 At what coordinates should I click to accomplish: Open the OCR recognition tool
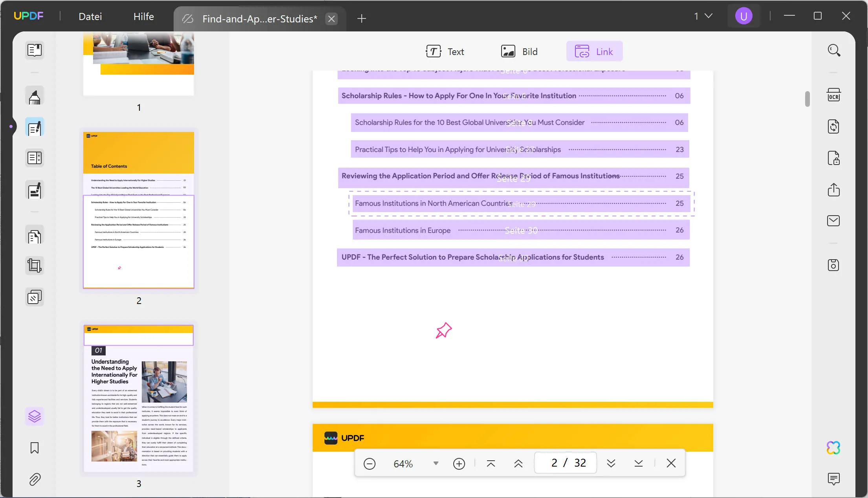833,95
